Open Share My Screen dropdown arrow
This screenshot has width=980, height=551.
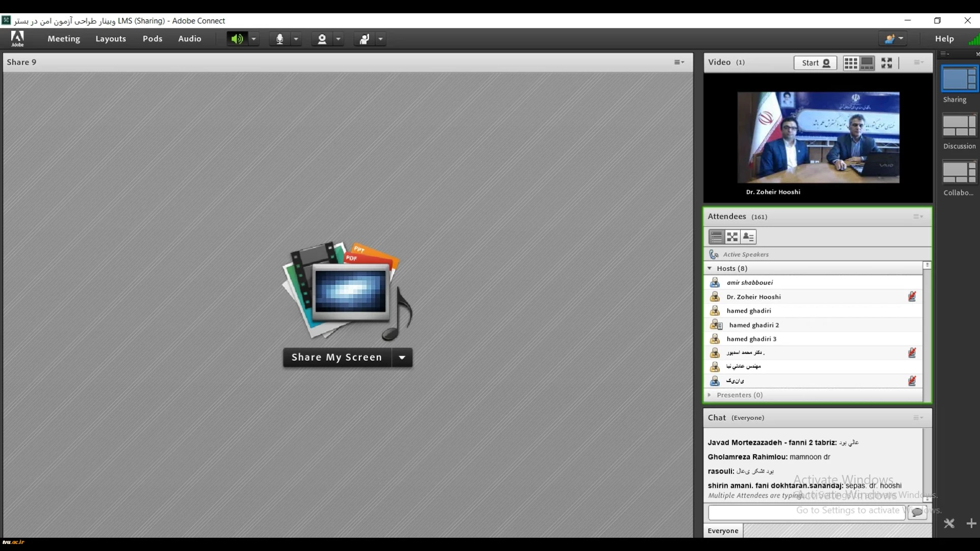402,357
